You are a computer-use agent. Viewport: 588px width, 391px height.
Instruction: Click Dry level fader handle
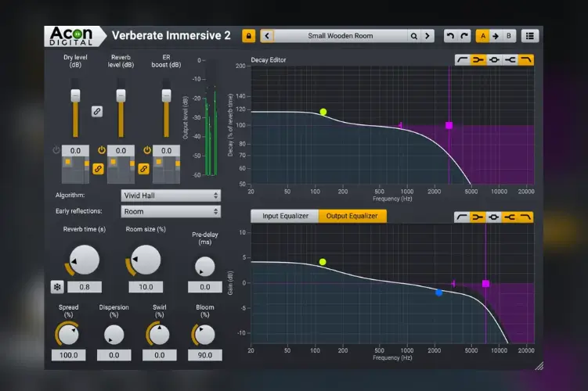(75, 95)
